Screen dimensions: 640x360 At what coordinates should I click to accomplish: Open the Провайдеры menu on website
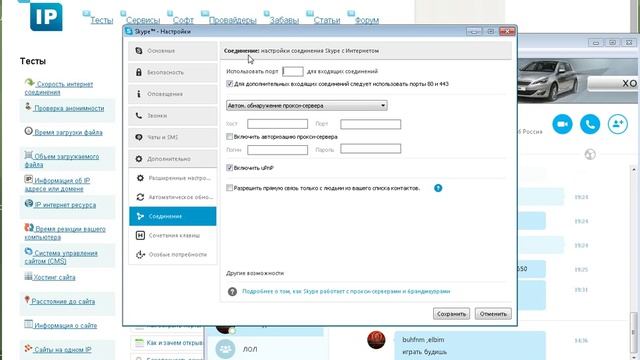pos(233,20)
